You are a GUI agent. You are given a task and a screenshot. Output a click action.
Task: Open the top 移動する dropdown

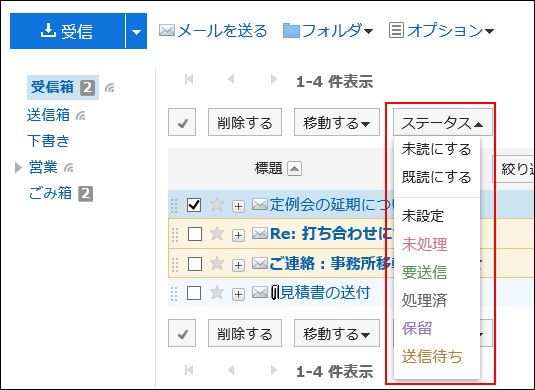pos(337,122)
